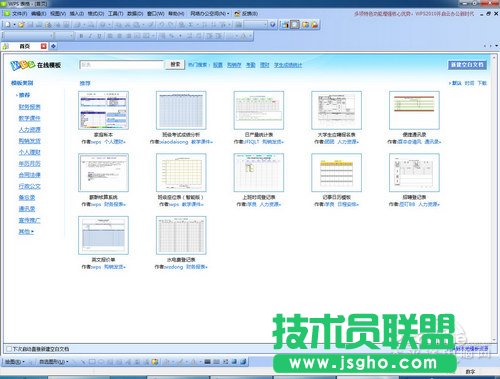Open the 薪酬核算系统 template thumbnail

pos(103,173)
